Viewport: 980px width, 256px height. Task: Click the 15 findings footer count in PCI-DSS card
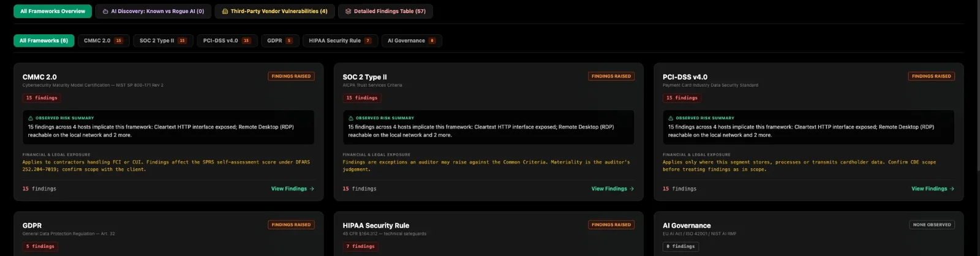pos(679,189)
